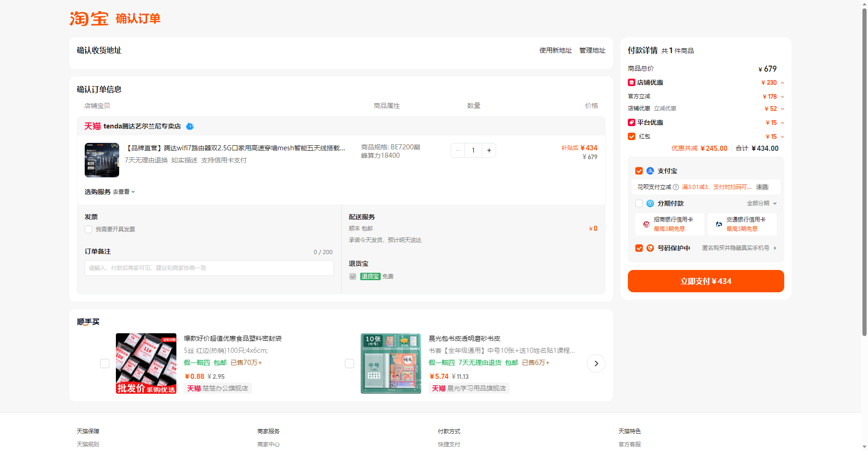Image resolution: width=868 pixels, height=451 pixels.
Task: Click the 商品规格: BE7200巅 text
Action: (391, 147)
